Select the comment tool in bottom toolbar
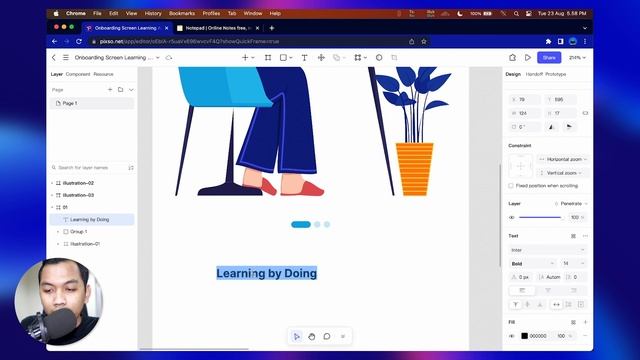Screen dimensions: 640x360 pyautogui.click(x=327, y=336)
